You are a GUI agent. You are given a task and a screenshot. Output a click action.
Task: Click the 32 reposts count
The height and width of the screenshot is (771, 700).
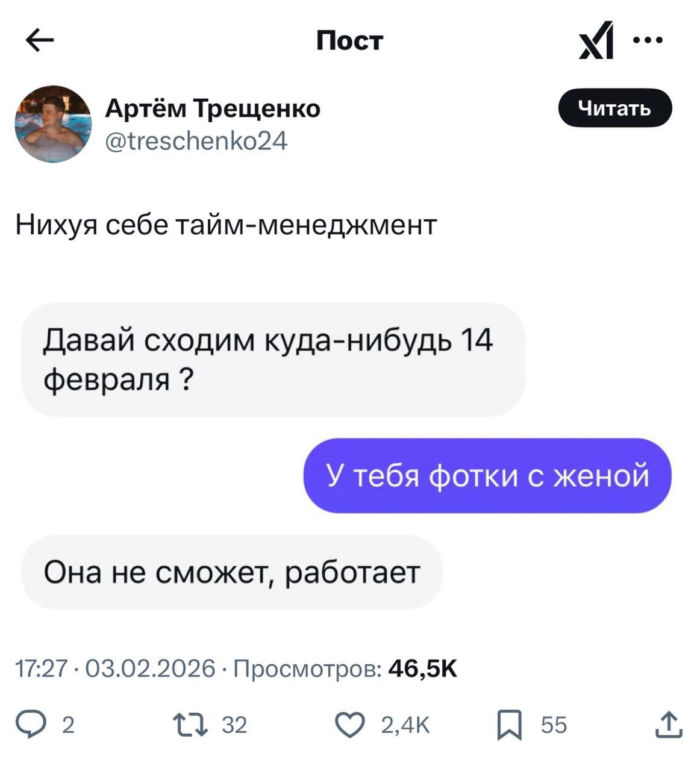click(x=234, y=725)
